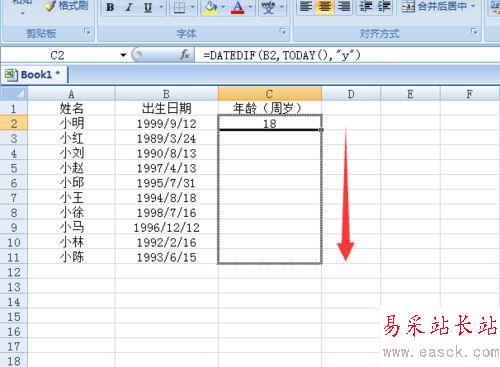
Task: Open the font color dropdown arrow
Action: [250, 7]
